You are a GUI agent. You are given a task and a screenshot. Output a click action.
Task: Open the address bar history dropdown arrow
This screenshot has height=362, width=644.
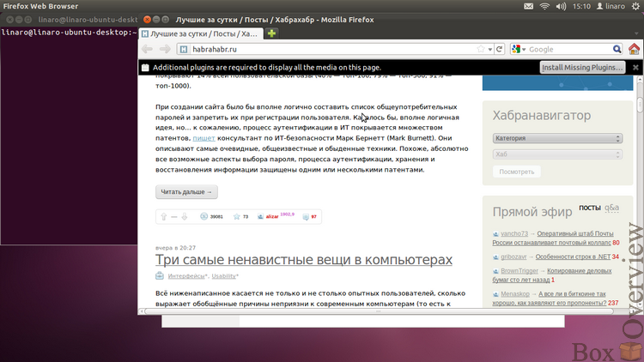[x=490, y=50]
